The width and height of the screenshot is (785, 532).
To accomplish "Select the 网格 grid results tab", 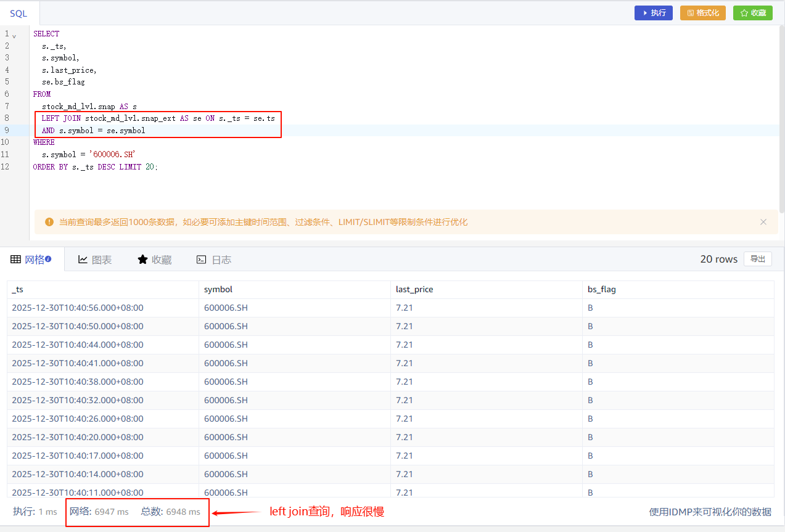I will click(x=30, y=260).
